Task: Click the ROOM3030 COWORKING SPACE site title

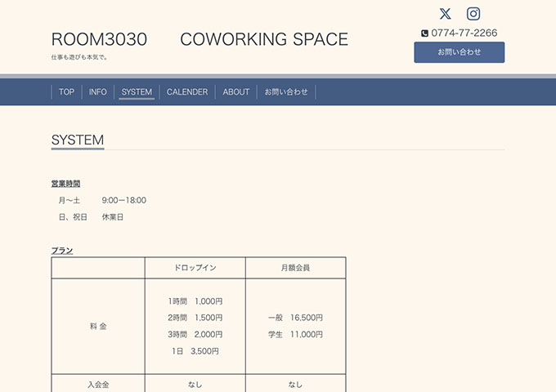Action: tap(200, 39)
